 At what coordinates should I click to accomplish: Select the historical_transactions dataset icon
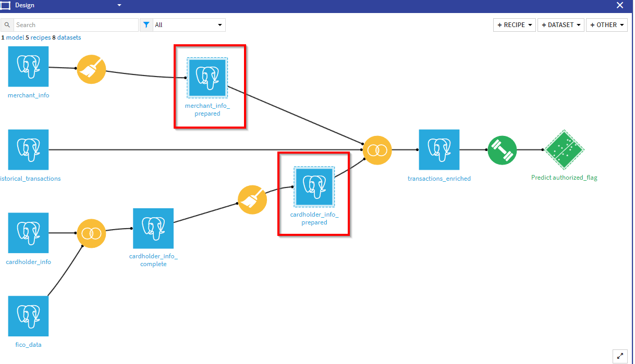pyautogui.click(x=28, y=150)
